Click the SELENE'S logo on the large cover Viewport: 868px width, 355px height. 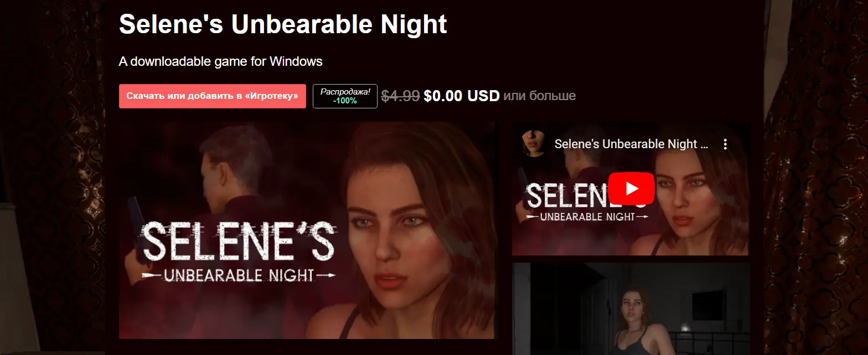click(239, 249)
